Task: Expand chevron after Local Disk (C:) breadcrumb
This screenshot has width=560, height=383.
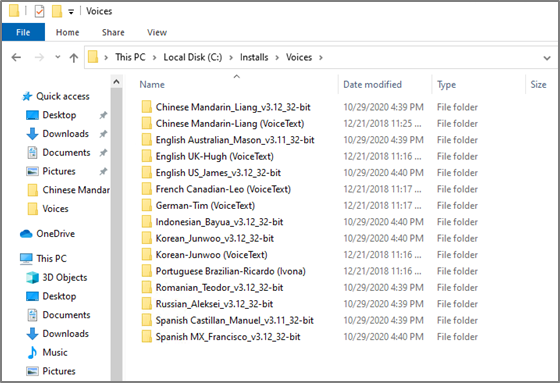Action: (x=231, y=58)
